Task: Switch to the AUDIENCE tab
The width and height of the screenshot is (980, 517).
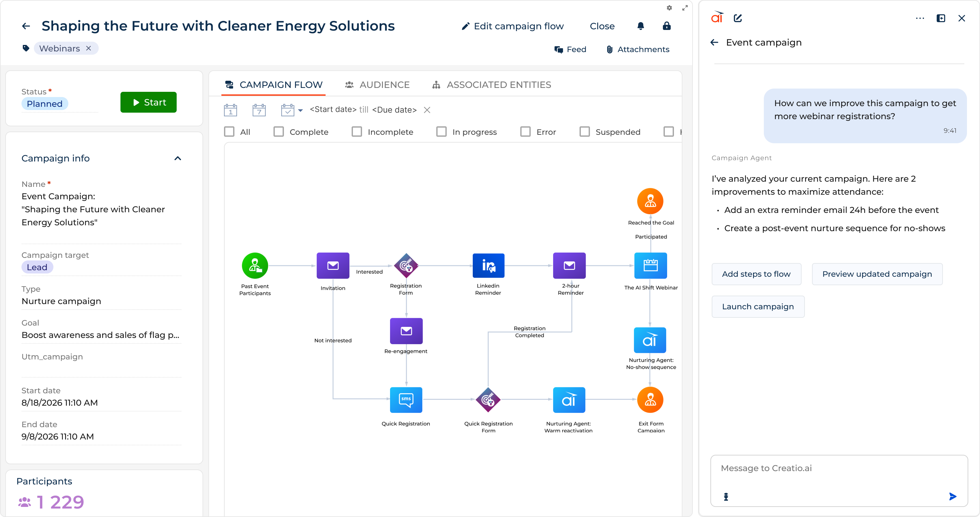Action: 385,84
